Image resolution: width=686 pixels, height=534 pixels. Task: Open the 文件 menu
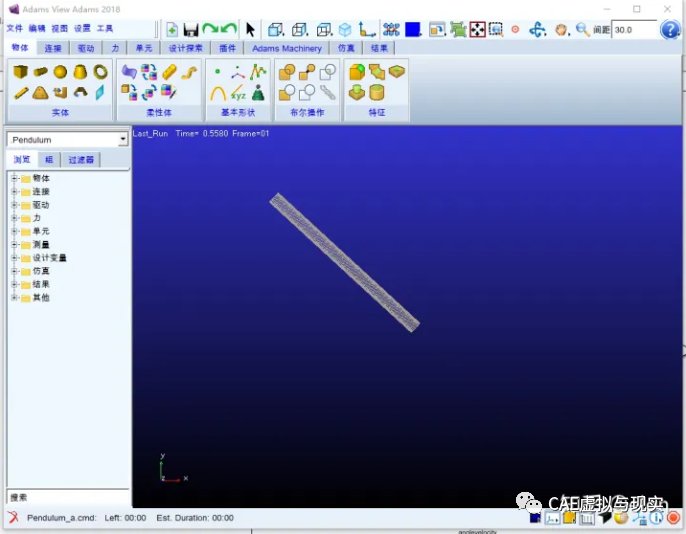(x=14, y=28)
